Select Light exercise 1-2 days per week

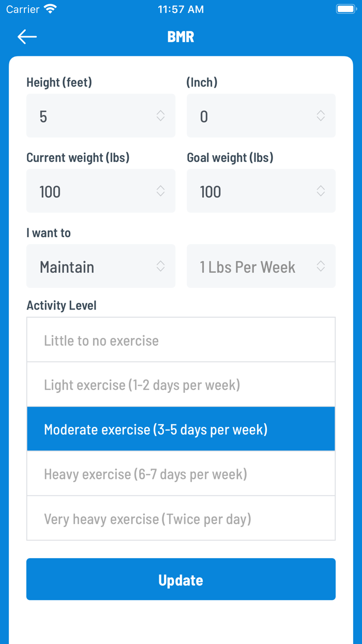(181, 384)
